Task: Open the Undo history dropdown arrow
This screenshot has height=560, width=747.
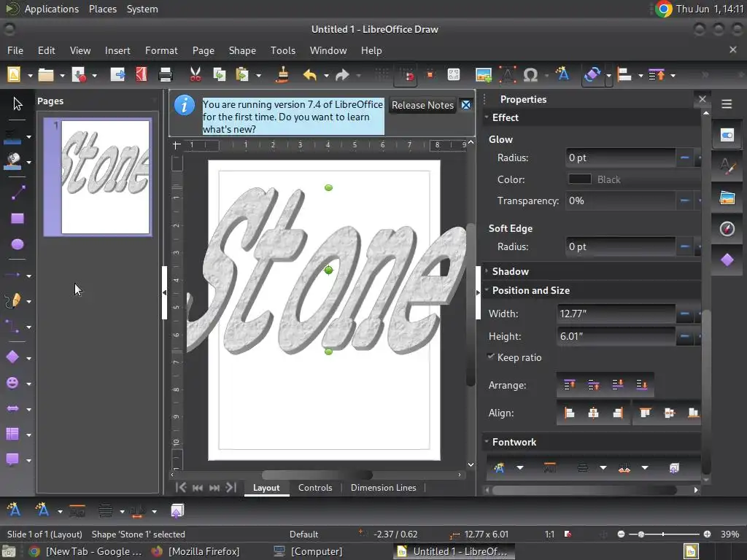Action: pos(326,75)
